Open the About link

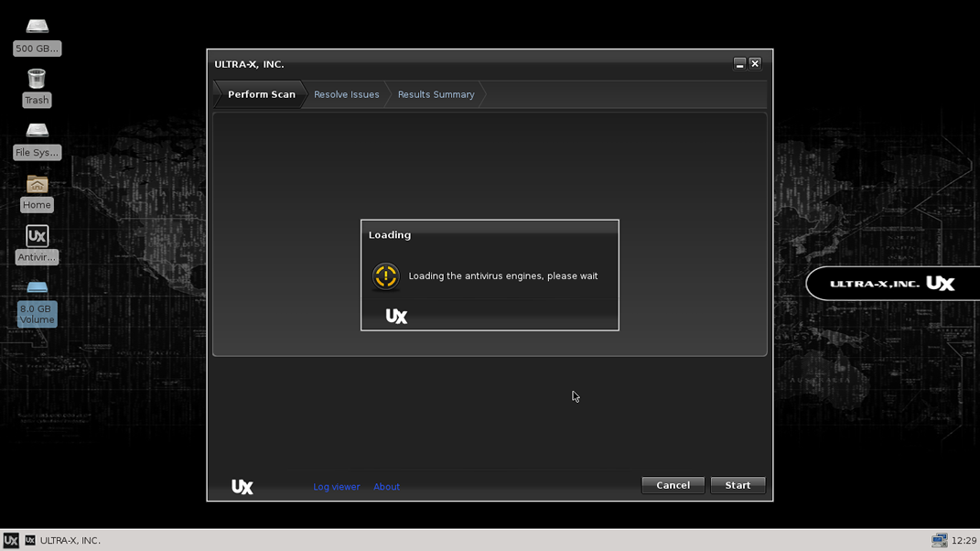[x=386, y=487]
